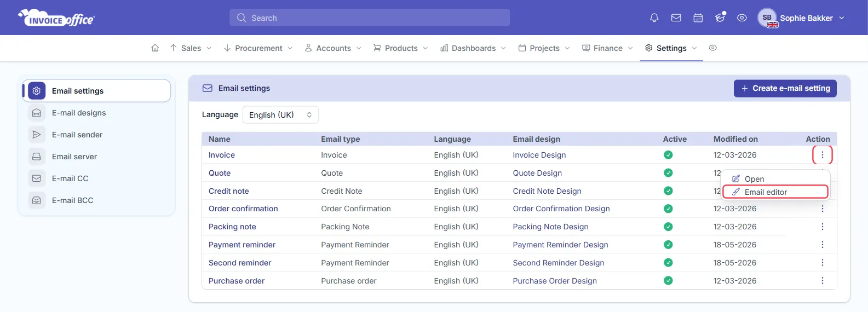Select E-mail sender in sidebar

click(77, 135)
